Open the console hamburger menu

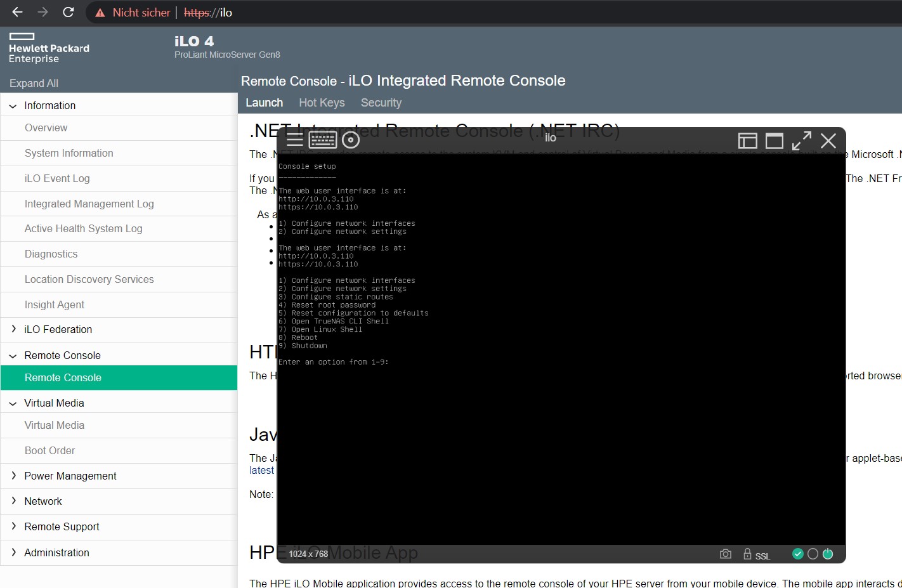click(295, 140)
